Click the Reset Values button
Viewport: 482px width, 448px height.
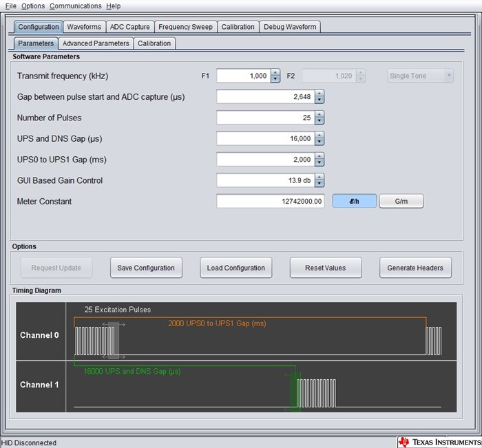pos(326,268)
